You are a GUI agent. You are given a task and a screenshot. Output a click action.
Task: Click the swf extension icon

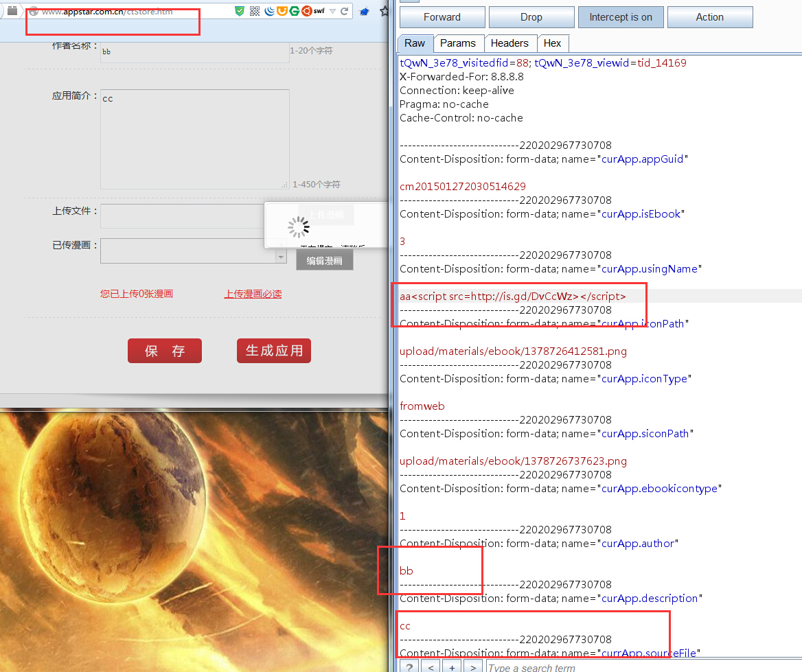tap(319, 11)
